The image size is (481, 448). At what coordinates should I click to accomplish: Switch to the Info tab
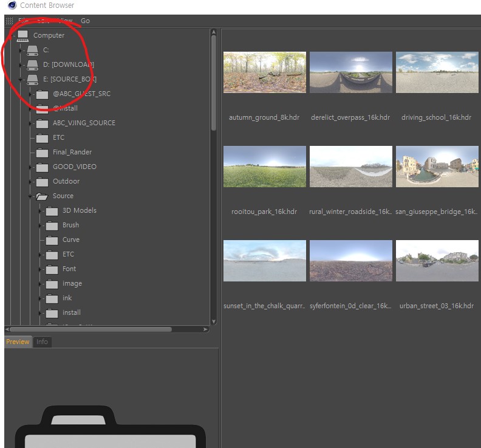[42, 342]
